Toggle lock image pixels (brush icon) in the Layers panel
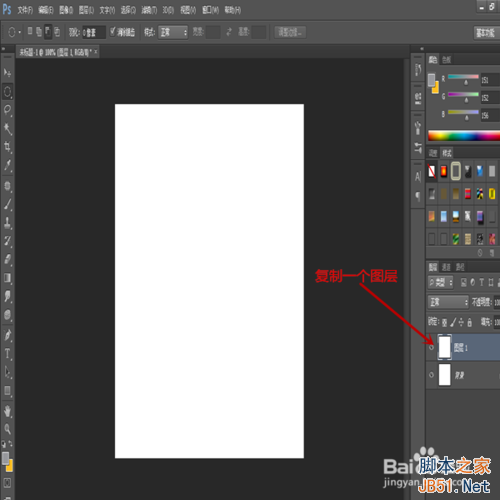This screenshot has height=500, width=500. (x=453, y=322)
